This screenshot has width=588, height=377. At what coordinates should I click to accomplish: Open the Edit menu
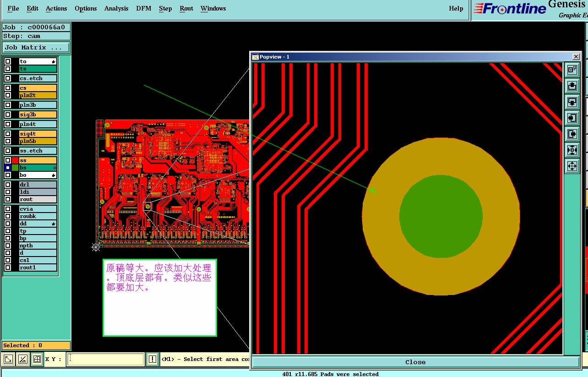tap(33, 8)
